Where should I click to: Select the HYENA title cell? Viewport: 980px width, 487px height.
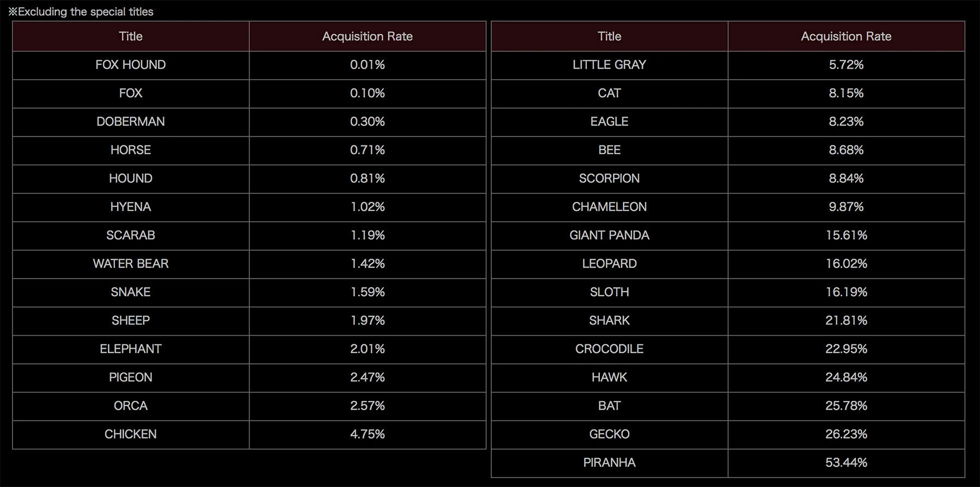click(x=131, y=207)
